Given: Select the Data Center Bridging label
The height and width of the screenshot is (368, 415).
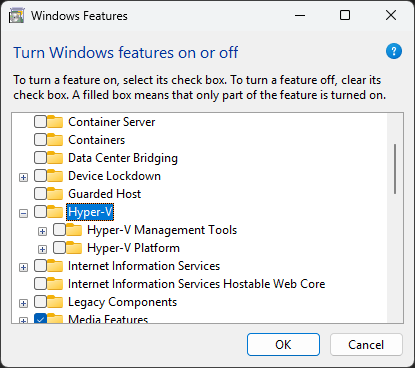Looking at the screenshot, I should click(x=123, y=158).
